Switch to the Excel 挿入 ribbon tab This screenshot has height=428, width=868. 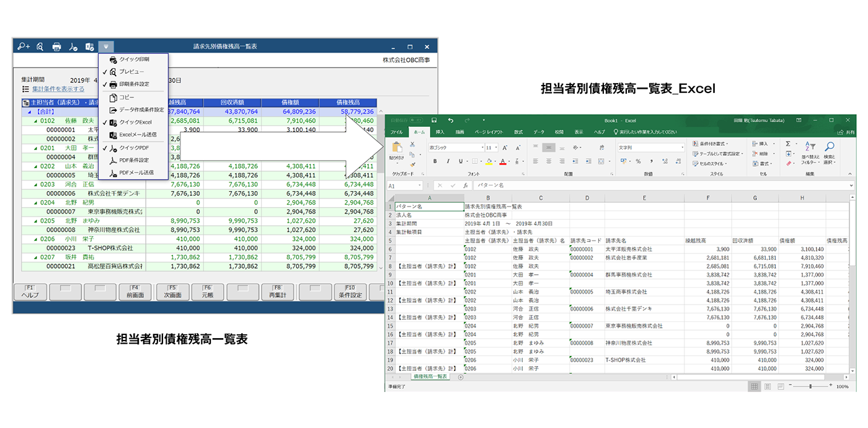click(440, 132)
